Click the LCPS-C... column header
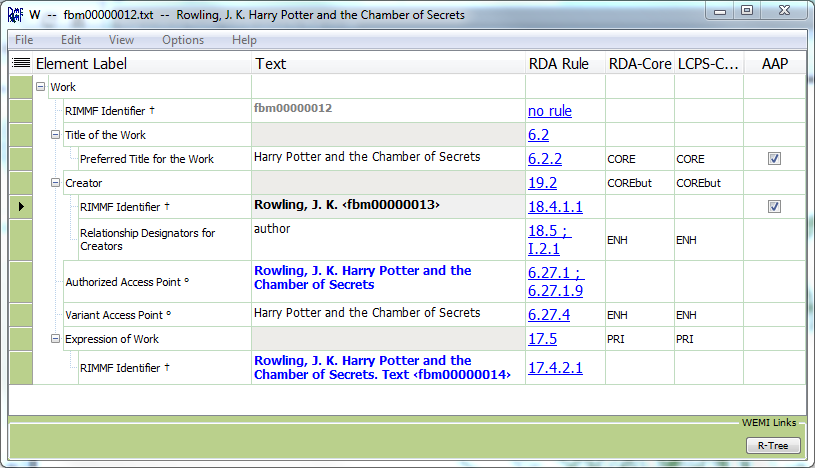 708,63
